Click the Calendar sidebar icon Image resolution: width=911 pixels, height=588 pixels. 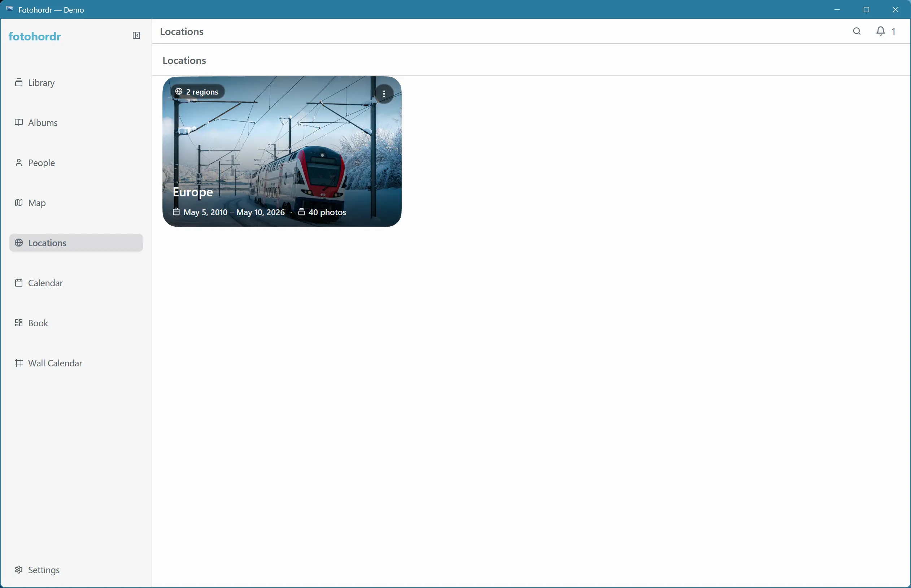(x=19, y=283)
